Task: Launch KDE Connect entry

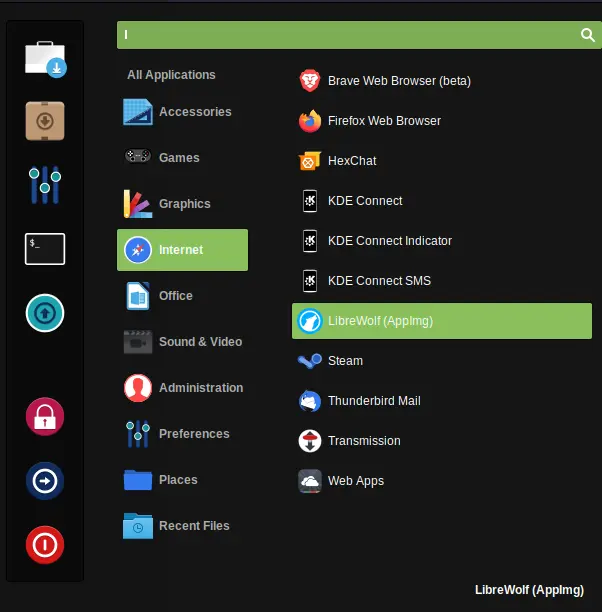Action: point(442,201)
